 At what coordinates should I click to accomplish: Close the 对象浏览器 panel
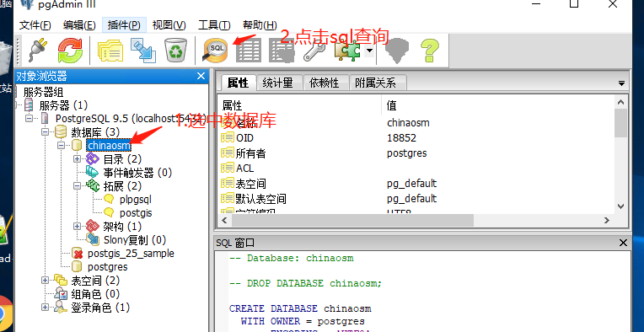[201, 76]
